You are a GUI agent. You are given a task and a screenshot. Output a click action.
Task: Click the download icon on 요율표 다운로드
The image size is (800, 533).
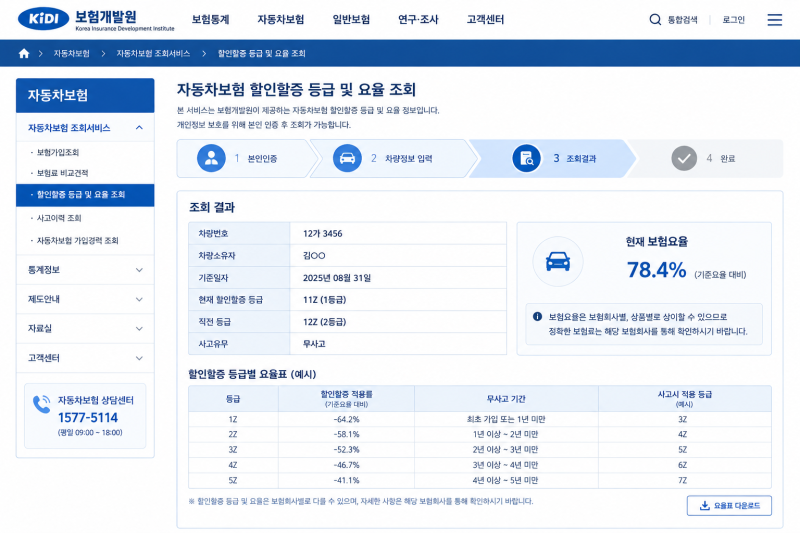pos(705,505)
